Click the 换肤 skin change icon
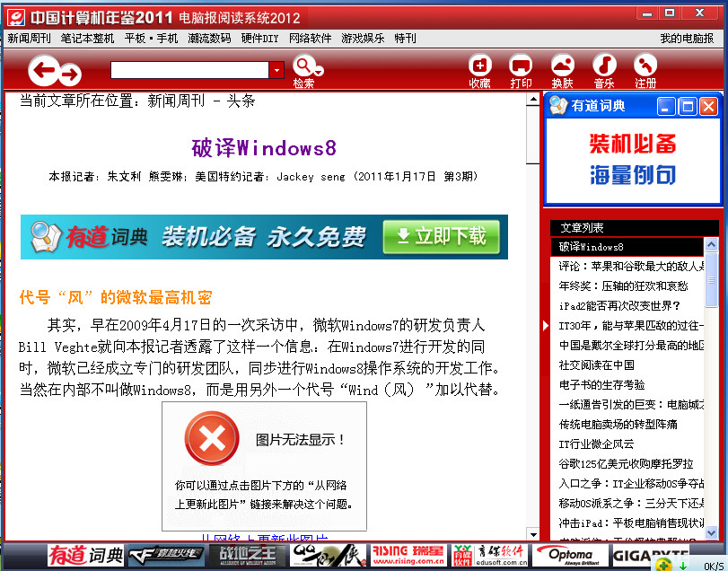This screenshot has height=571, width=728. tap(562, 65)
